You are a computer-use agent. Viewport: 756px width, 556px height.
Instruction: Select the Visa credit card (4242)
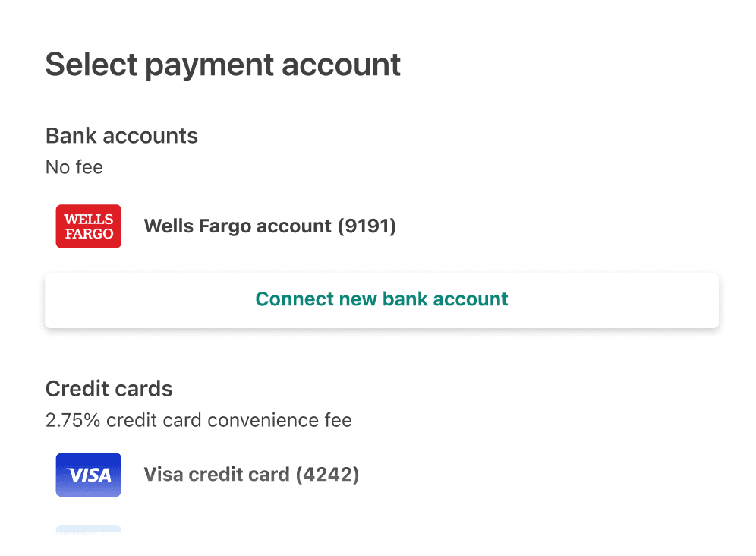[x=250, y=474]
